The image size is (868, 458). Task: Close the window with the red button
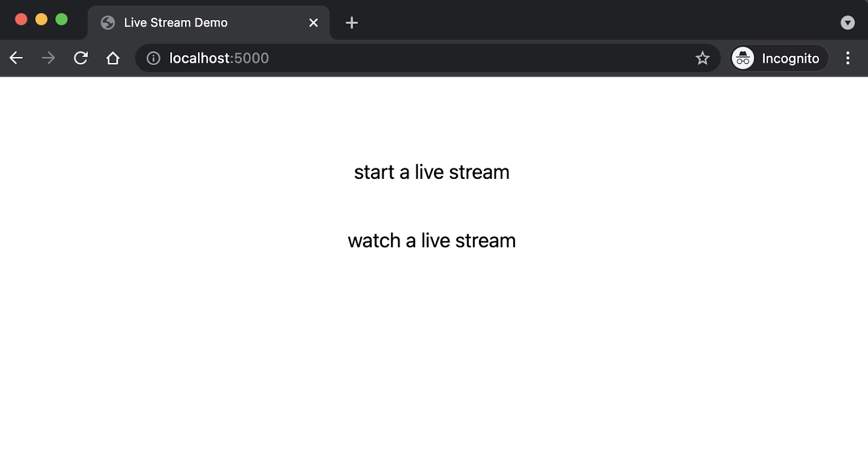21,20
